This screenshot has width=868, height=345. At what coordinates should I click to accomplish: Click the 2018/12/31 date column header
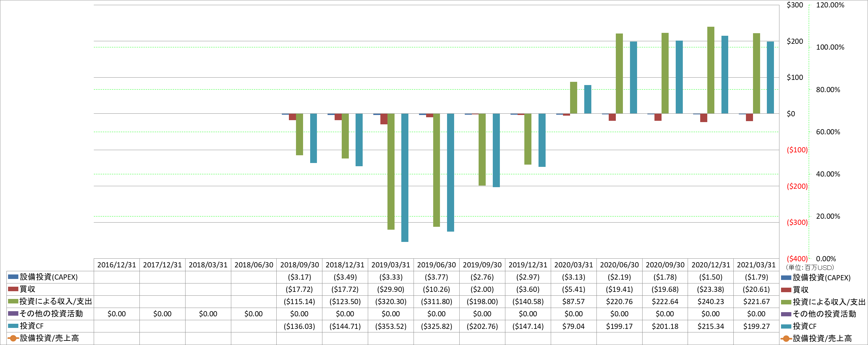pos(345,265)
